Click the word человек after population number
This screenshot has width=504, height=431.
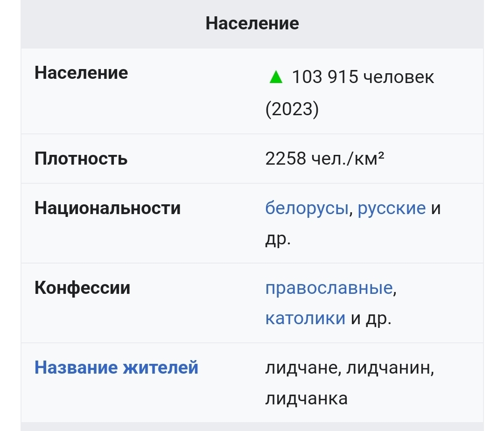coord(399,77)
